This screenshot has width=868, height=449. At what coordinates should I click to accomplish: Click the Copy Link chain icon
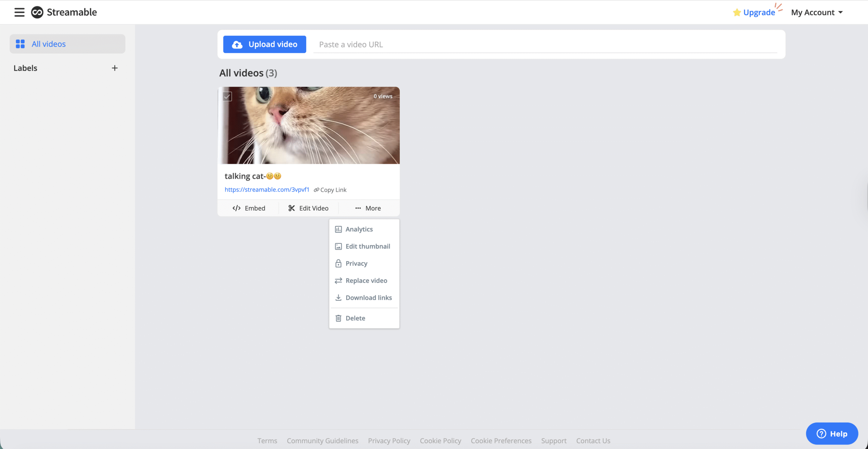(x=316, y=190)
